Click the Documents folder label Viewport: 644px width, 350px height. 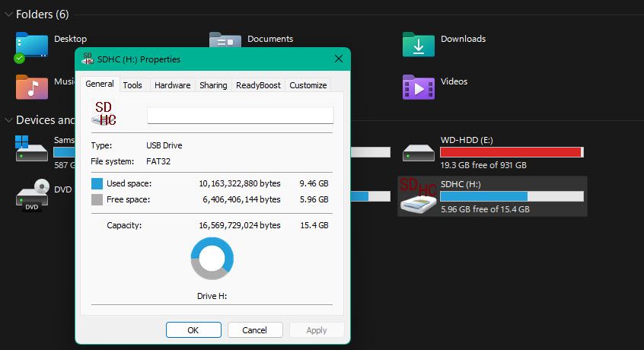(x=270, y=39)
